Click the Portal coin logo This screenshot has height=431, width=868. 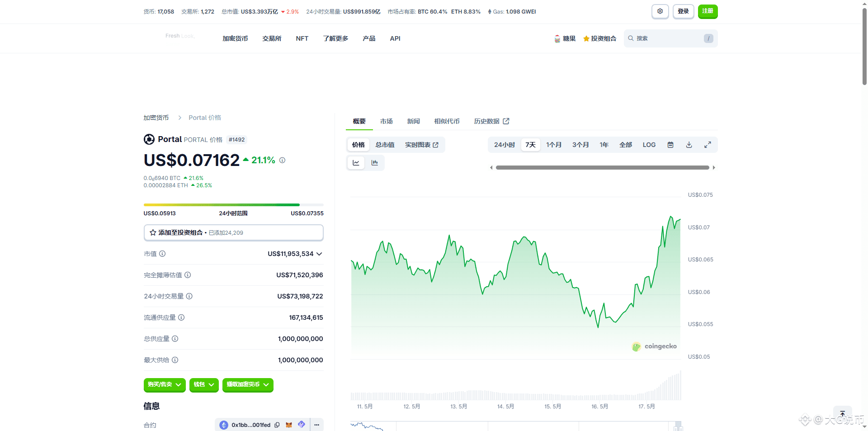pyautogui.click(x=149, y=139)
